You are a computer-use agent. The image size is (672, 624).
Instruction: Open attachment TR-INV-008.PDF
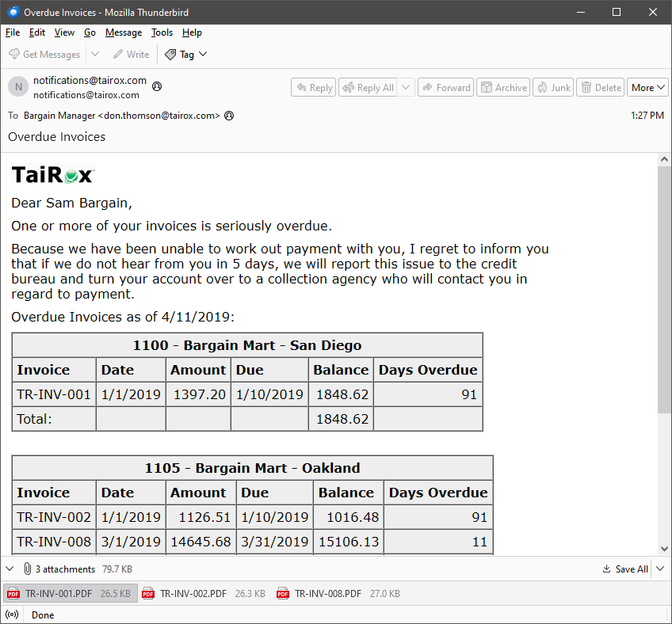click(x=338, y=594)
